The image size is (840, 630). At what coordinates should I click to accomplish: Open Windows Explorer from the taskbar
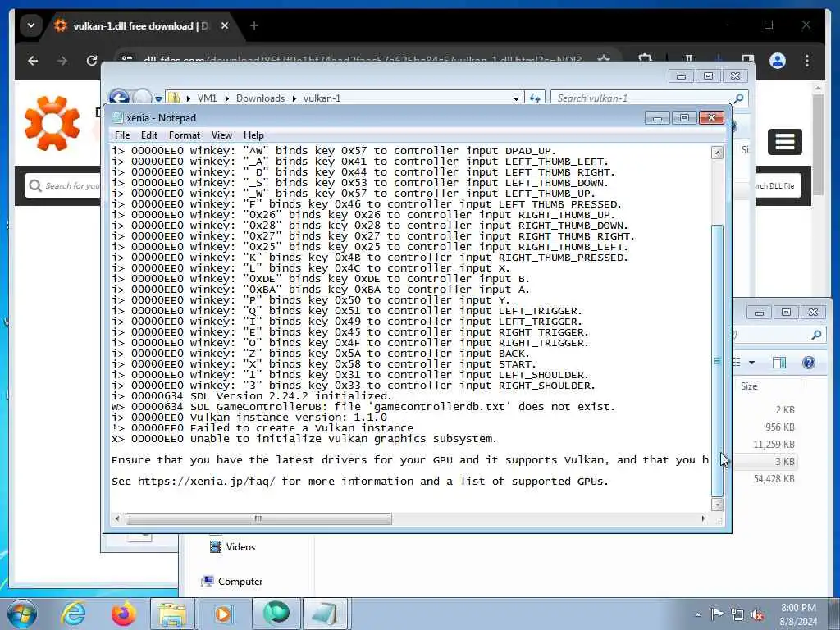coord(171,614)
